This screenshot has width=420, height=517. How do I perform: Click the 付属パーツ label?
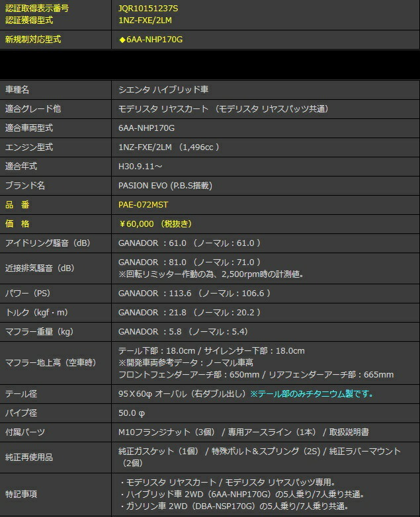pos(25,432)
